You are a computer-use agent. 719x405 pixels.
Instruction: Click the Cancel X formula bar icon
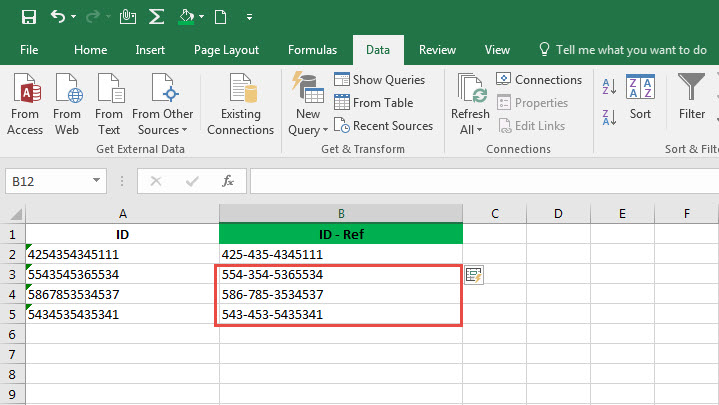click(156, 181)
